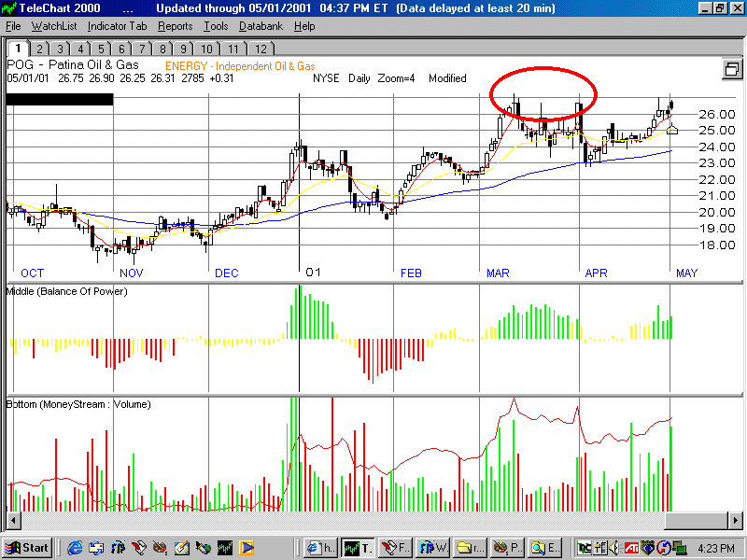Click the restore chart window icon

731,70
